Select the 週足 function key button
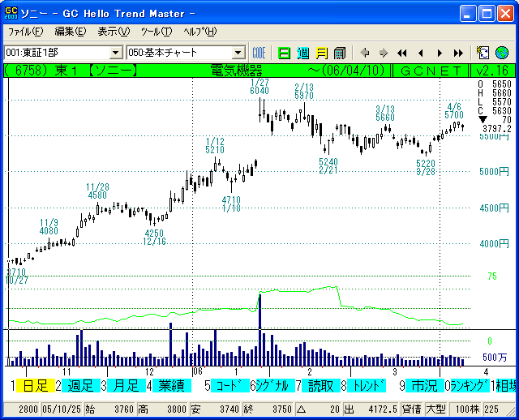Screen dimensions: 519x420 tap(81, 386)
